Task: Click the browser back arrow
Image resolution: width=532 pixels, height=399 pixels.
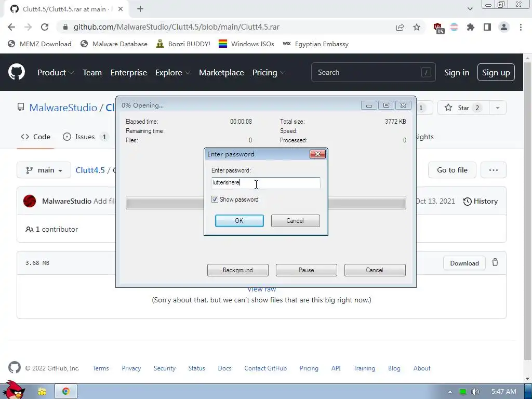Action: click(11, 27)
